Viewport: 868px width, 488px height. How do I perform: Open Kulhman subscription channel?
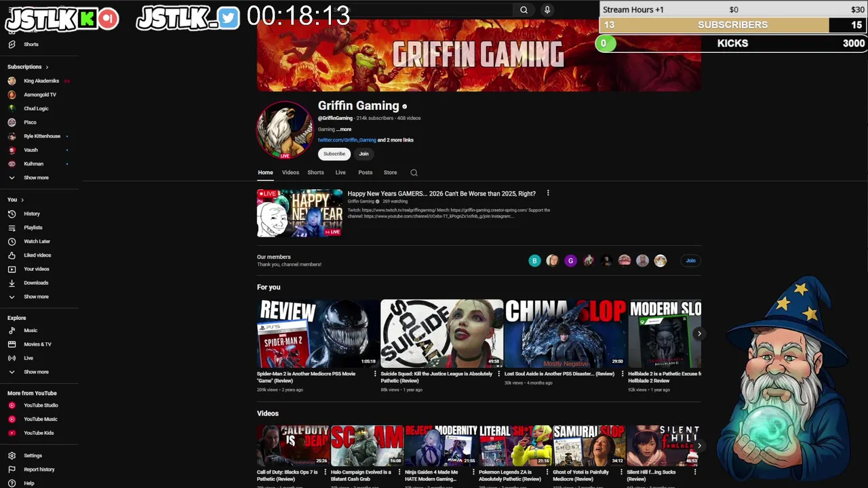(33, 164)
